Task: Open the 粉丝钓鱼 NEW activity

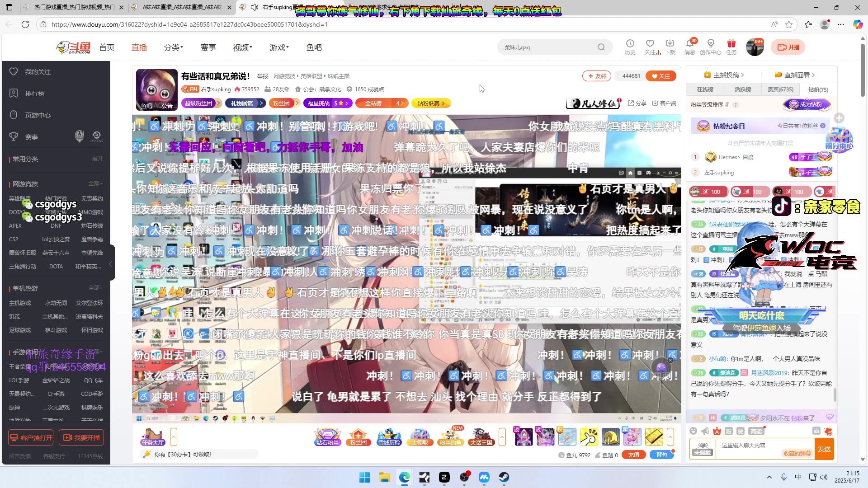Action: click(451, 437)
